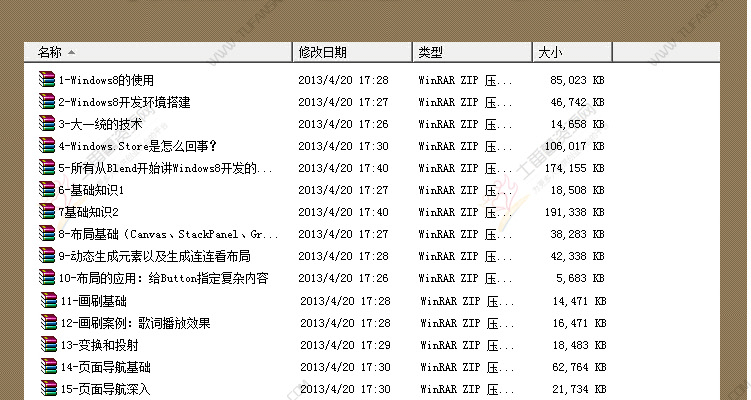Click the ZIP icon for 1-Windows8的使用
The height and width of the screenshot is (400, 751).
point(47,79)
